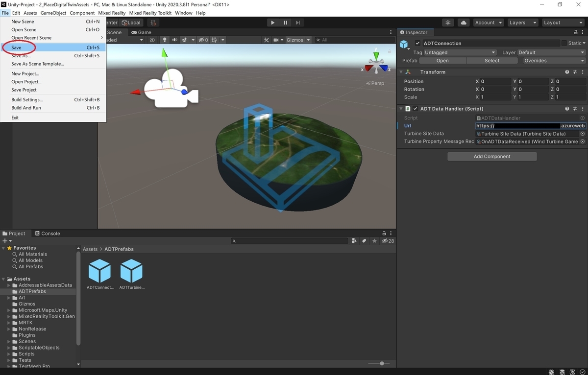Click the Step frame button
Image resolution: width=588 pixels, height=375 pixels.
[x=297, y=23]
